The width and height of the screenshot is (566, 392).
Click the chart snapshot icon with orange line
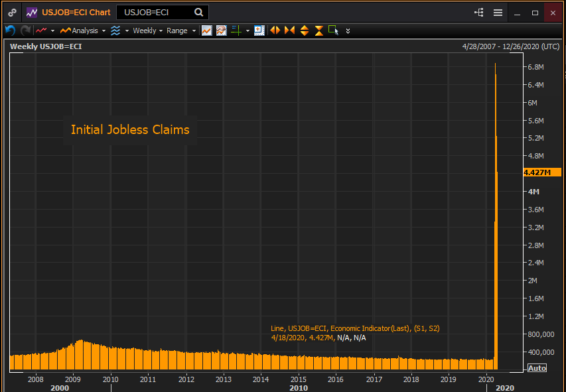click(207, 31)
